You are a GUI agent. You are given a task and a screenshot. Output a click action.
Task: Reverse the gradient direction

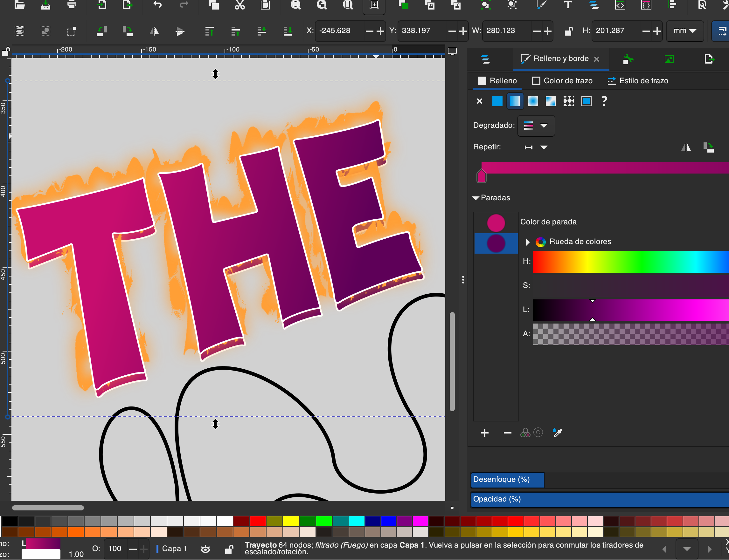click(686, 147)
